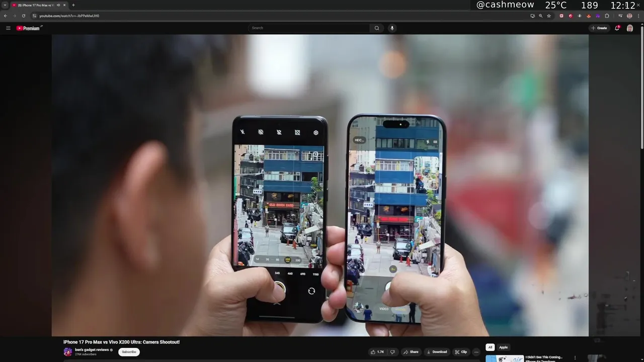Screen dimensions: 644x362
Task: Open the first red arrow extension
Action: click(561, 16)
